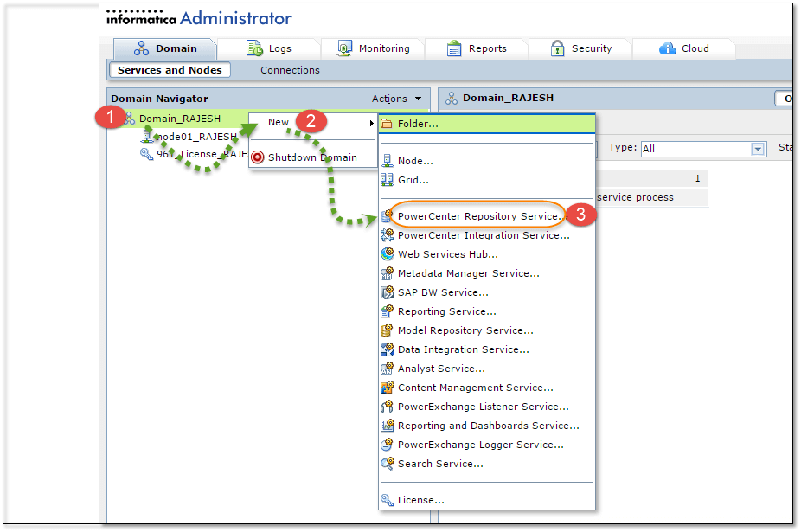The height and width of the screenshot is (532, 801).
Task: Click the Grid icon in the New submenu
Action: click(388, 179)
